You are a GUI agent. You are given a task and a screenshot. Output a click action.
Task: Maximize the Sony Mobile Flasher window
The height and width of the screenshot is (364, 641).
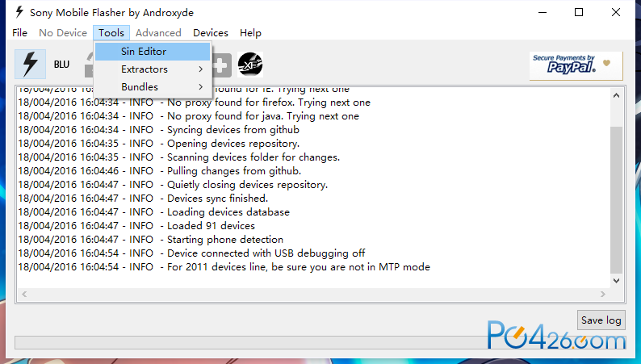(579, 12)
